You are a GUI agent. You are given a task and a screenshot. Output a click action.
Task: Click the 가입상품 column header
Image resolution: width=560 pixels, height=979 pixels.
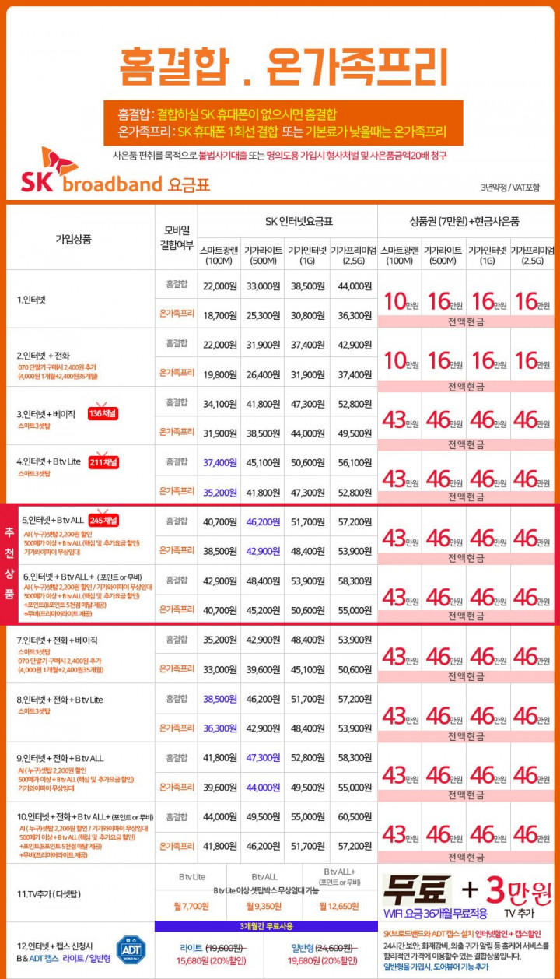(x=74, y=239)
